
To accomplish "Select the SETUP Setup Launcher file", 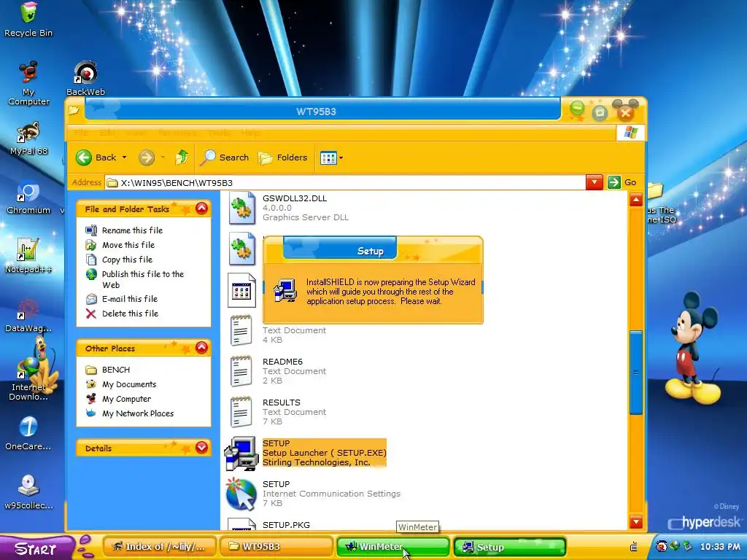I will pos(324,453).
